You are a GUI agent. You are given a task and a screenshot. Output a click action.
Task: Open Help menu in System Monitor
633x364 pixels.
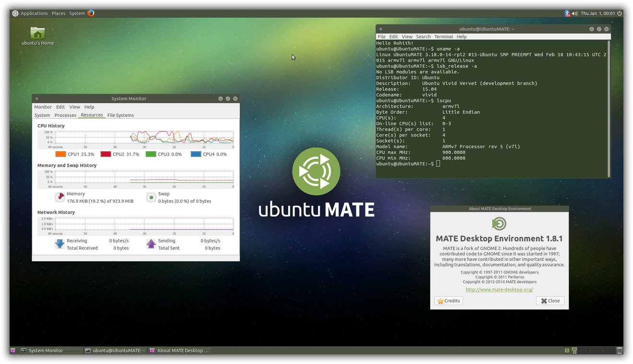point(89,107)
